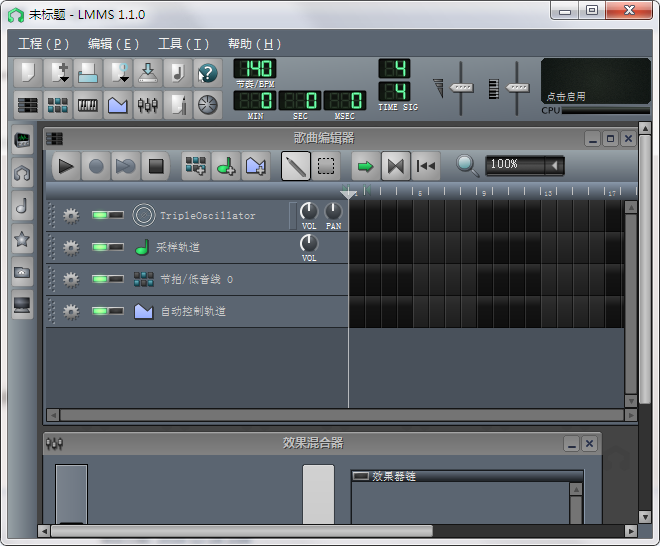Viewport: 660px width, 546px height.
Task: Toggle mute on the 自动控制轨道 track
Action: tap(99, 311)
